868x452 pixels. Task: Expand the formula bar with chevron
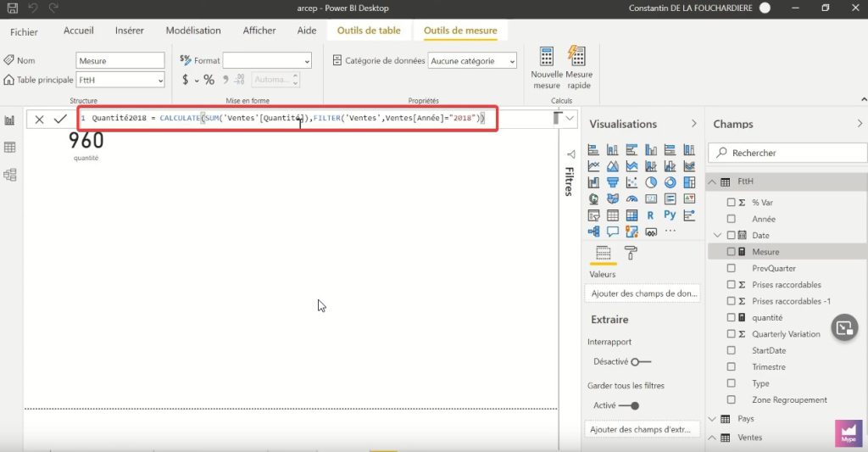coord(570,118)
